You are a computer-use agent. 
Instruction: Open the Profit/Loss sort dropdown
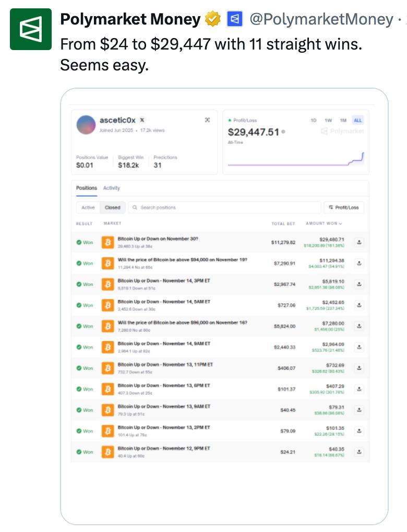[344, 208]
